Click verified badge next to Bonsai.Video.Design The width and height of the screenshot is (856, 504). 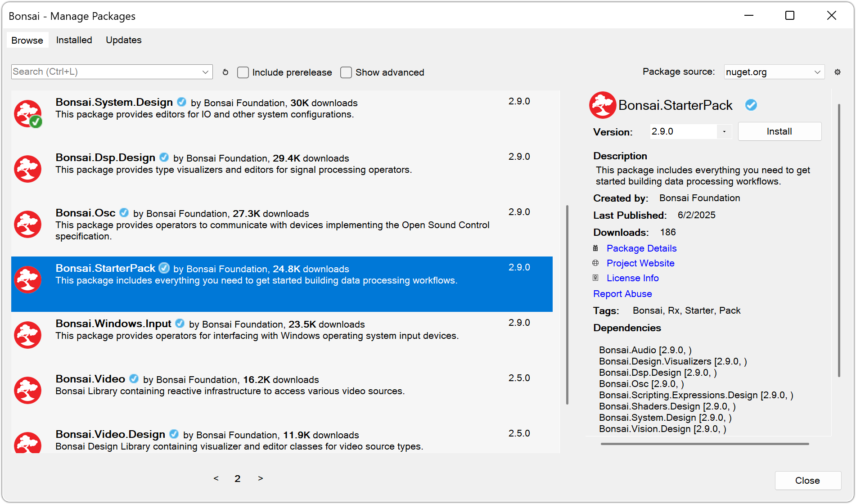click(x=174, y=434)
